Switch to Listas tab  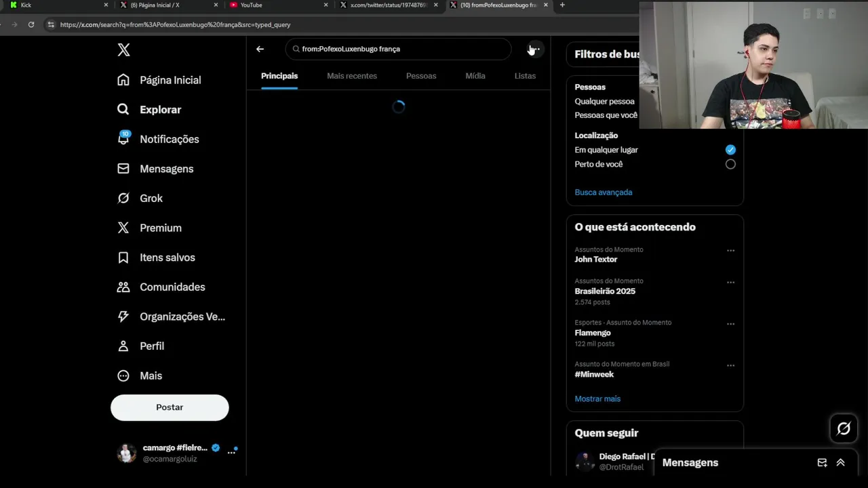(x=525, y=76)
